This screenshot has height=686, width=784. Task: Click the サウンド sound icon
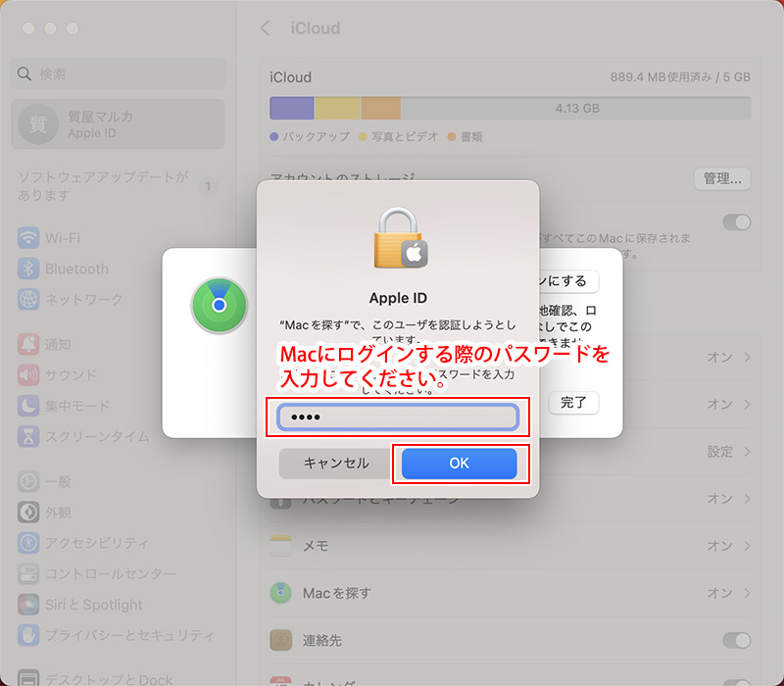[x=28, y=374]
